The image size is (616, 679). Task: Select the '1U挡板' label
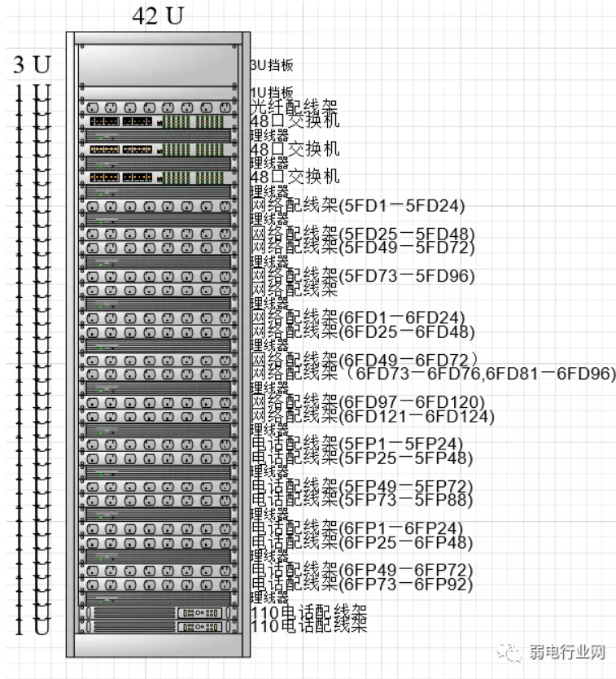point(272,93)
